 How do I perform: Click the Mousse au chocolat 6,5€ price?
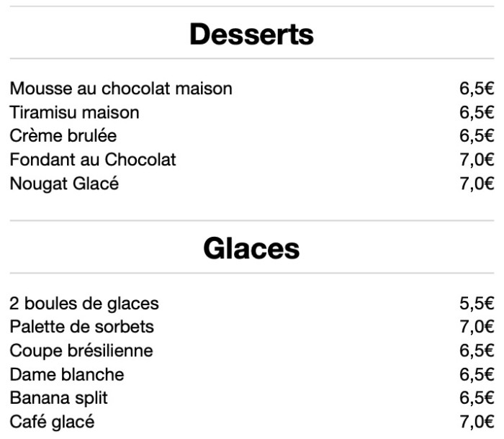(477, 89)
